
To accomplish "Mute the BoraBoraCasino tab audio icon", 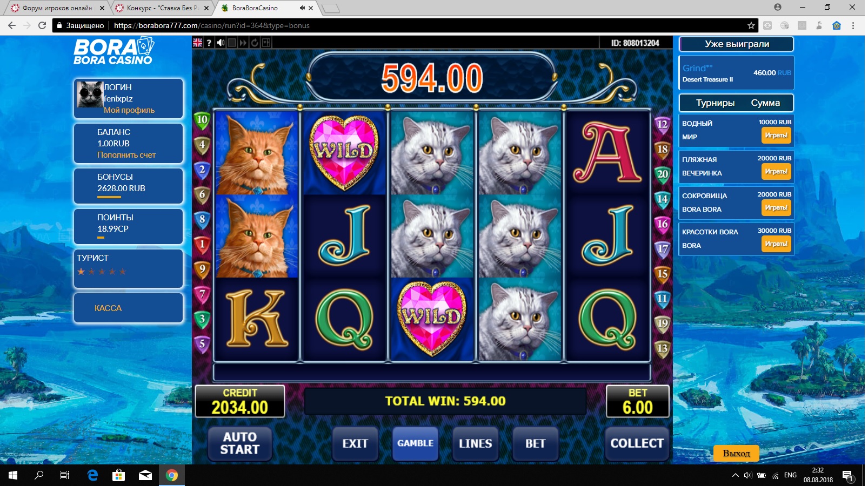I will pos(302,8).
